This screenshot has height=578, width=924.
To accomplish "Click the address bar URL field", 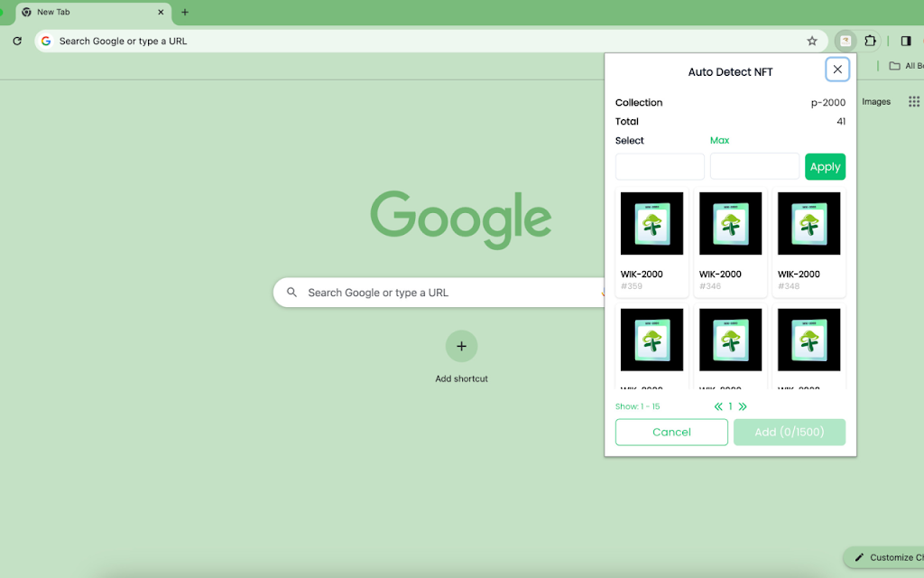I will coord(430,41).
